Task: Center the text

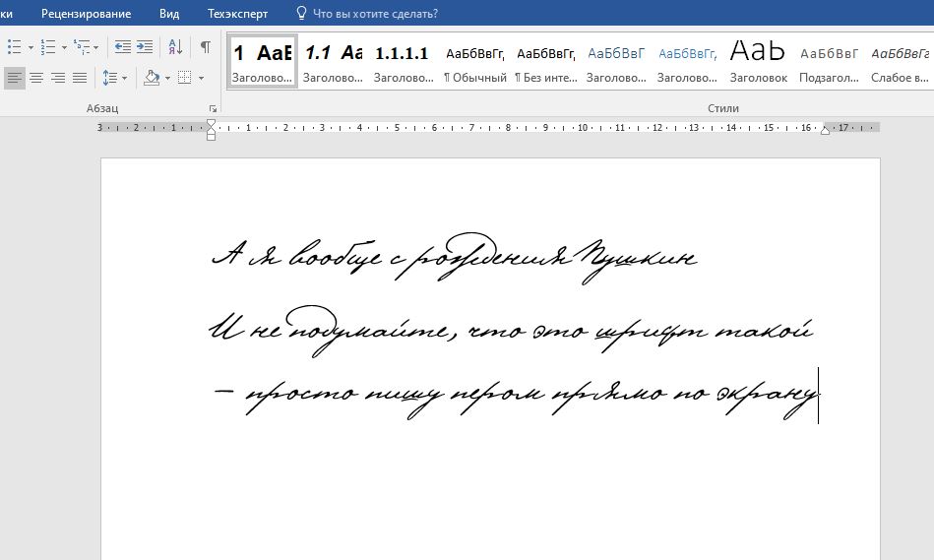Action: (x=36, y=78)
